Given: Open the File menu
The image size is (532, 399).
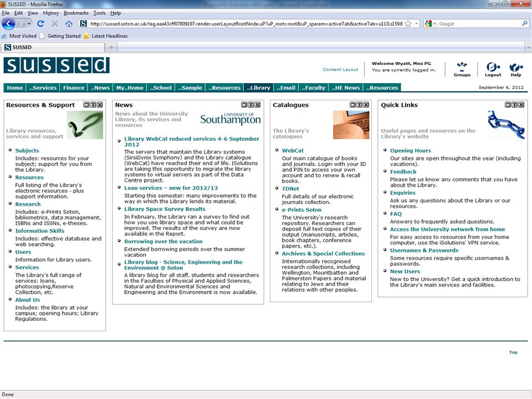Looking at the screenshot, I should pos(6,13).
